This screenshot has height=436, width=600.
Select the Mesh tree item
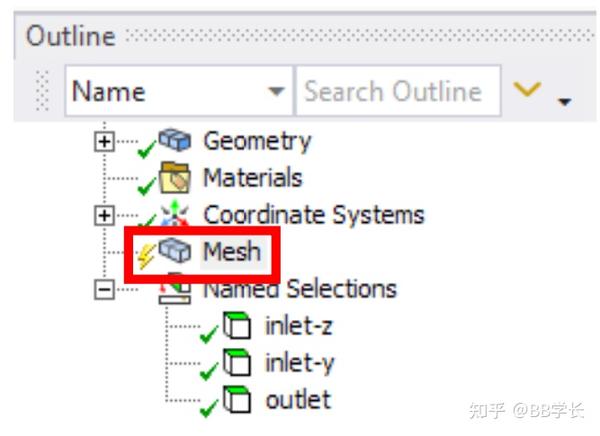tap(232, 252)
